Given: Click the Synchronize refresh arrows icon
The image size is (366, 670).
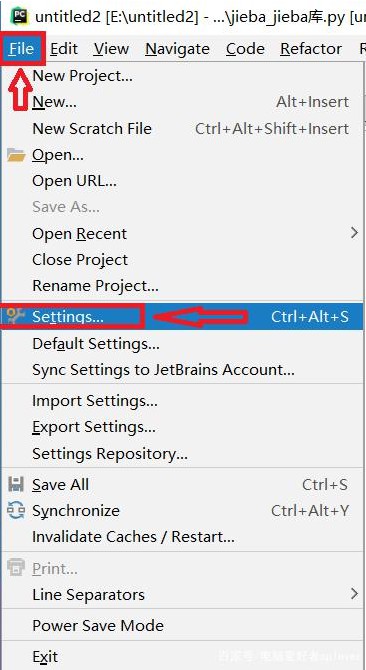Looking at the screenshot, I should pos(16,510).
